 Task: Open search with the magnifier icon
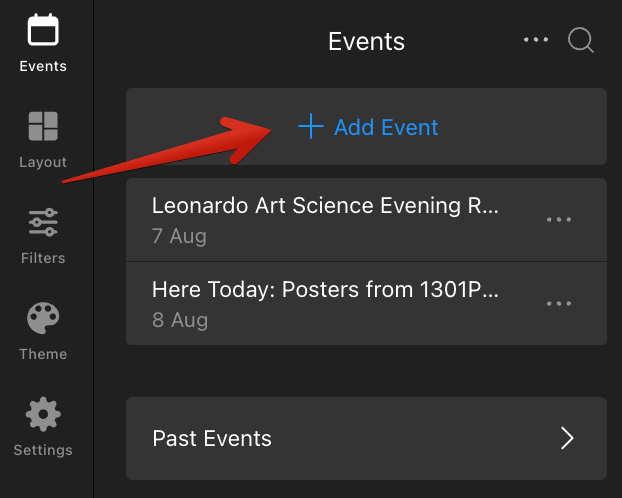click(581, 40)
